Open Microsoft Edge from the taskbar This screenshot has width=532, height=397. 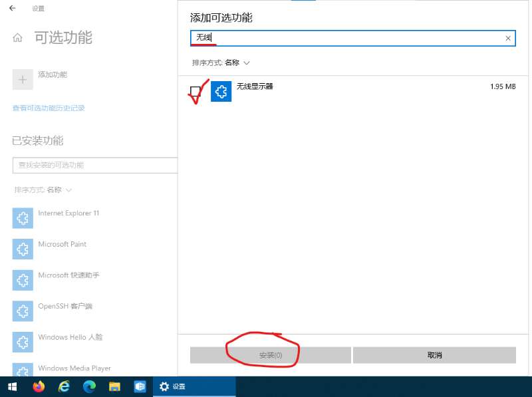pyautogui.click(x=89, y=386)
